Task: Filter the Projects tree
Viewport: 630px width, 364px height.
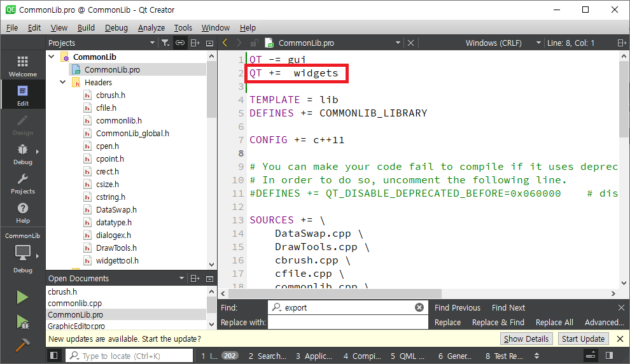Action: coord(165,43)
